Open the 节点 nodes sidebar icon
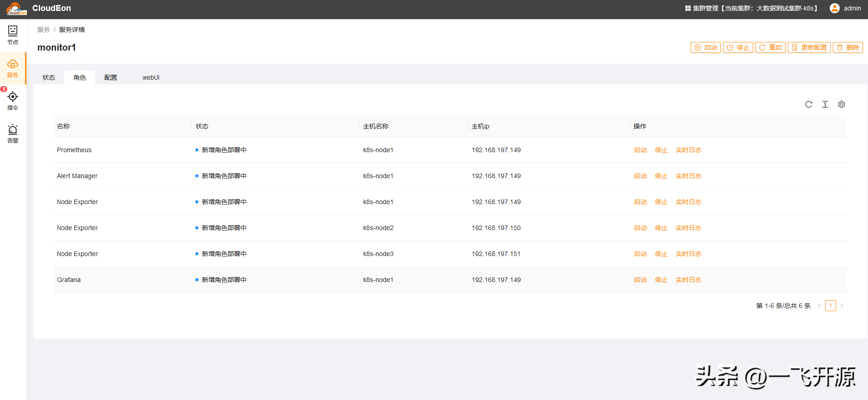Viewport: 868px width, 400px height. 13,35
